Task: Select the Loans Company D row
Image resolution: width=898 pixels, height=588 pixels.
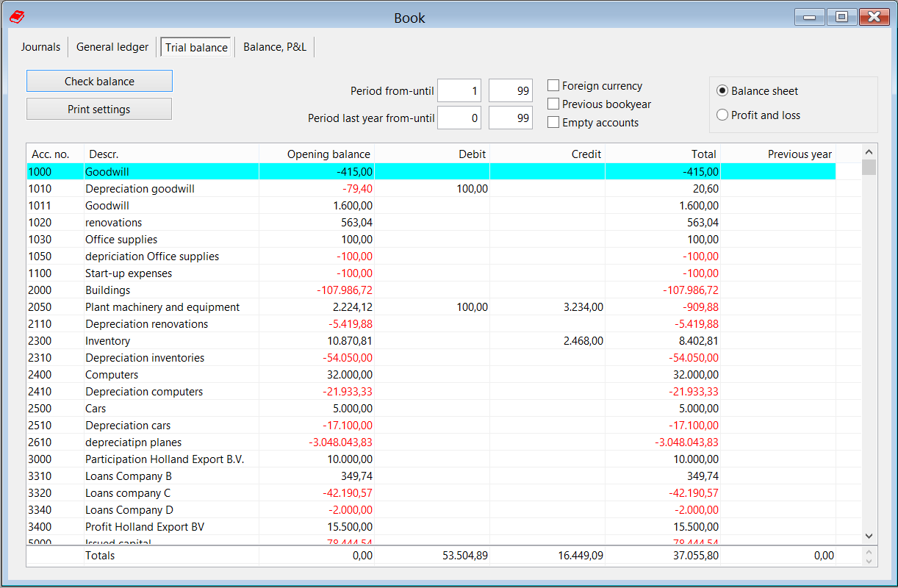Action: pos(431,510)
